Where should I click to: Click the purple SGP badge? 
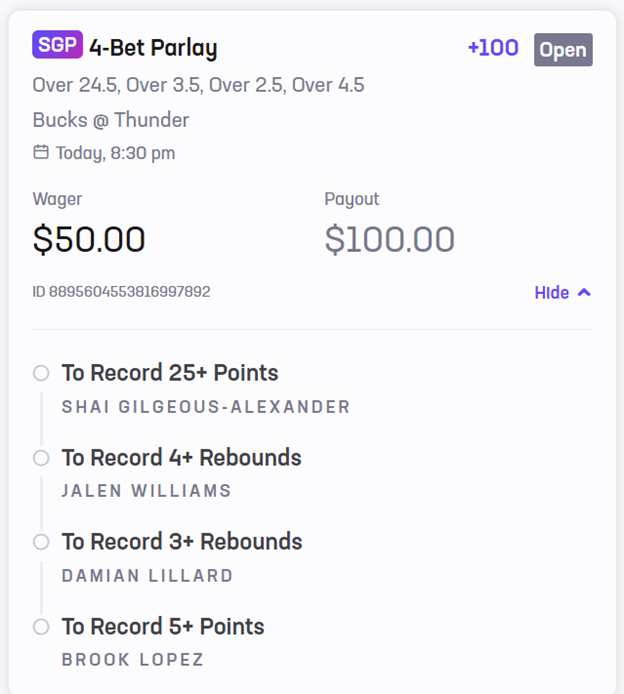click(x=57, y=46)
